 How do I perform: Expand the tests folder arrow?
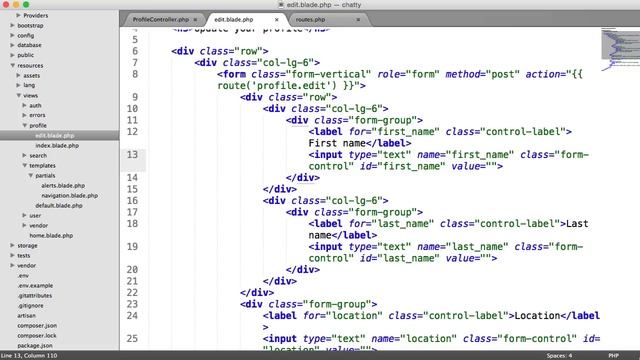tap(12, 256)
